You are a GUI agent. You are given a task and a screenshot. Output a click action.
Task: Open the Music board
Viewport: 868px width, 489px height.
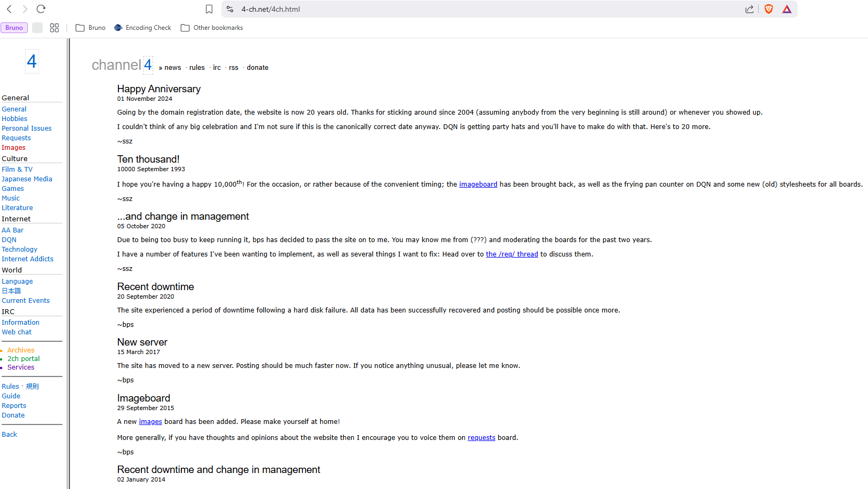coord(11,198)
